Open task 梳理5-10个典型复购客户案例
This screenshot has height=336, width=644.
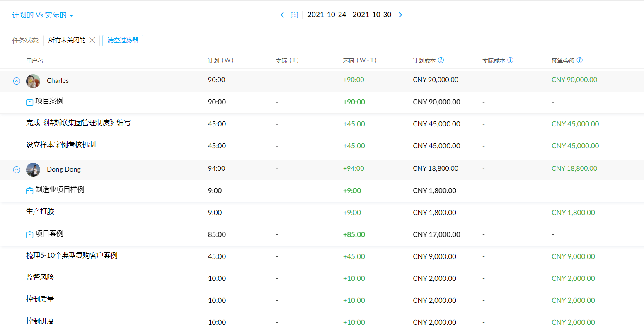(x=72, y=255)
